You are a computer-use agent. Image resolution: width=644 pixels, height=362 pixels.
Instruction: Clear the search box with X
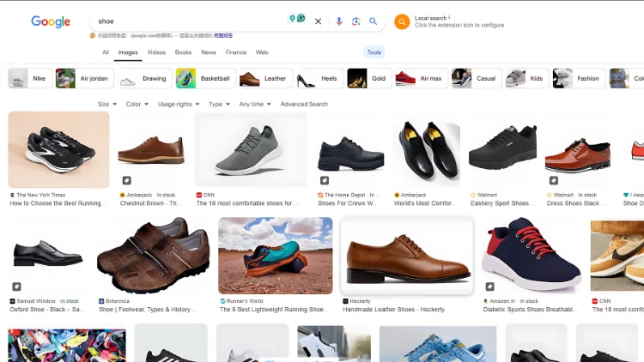coord(318,21)
